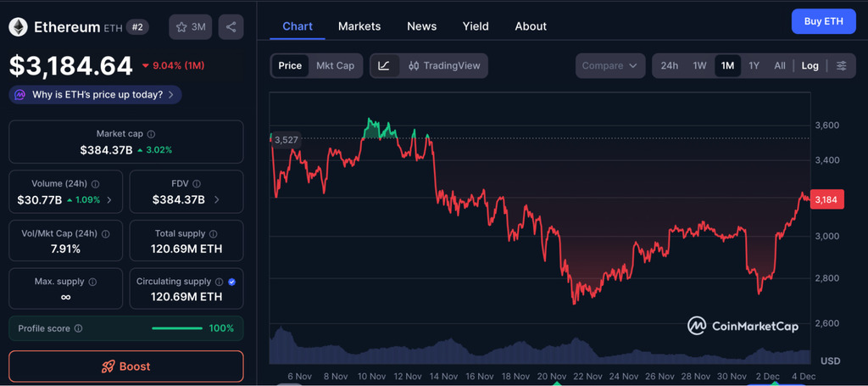This screenshot has width=868, height=386.
Task: Open the Markets tab
Action: pyautogui.click(x=359, y=26)
